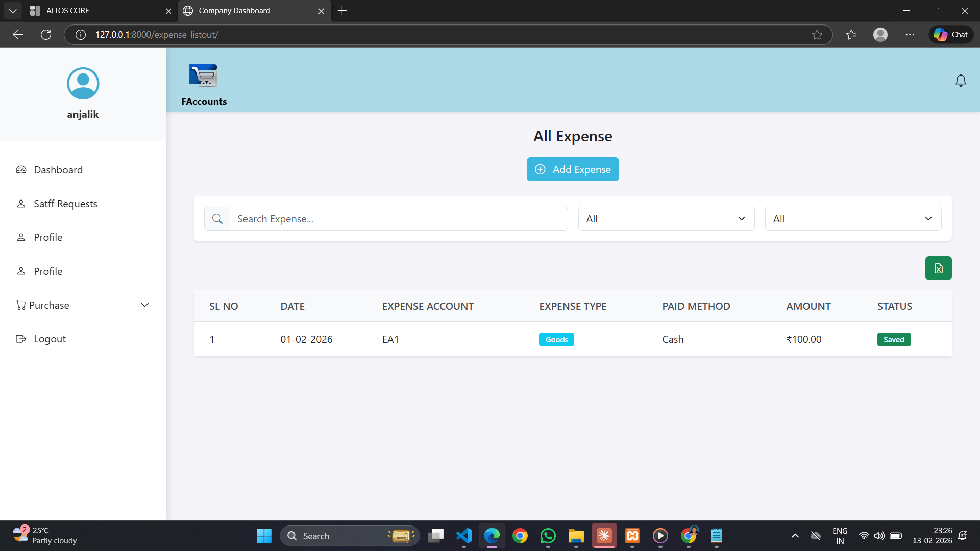This screenshot has width=980, height=551.
Task: Click the notification bell icon
Action: [x=960, y=81]
